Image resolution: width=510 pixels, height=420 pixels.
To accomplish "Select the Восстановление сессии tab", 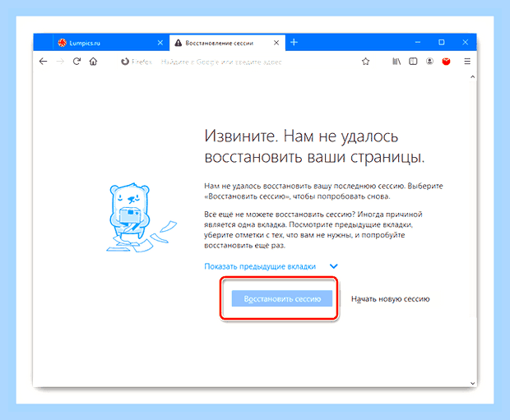I will pos(227,43).
